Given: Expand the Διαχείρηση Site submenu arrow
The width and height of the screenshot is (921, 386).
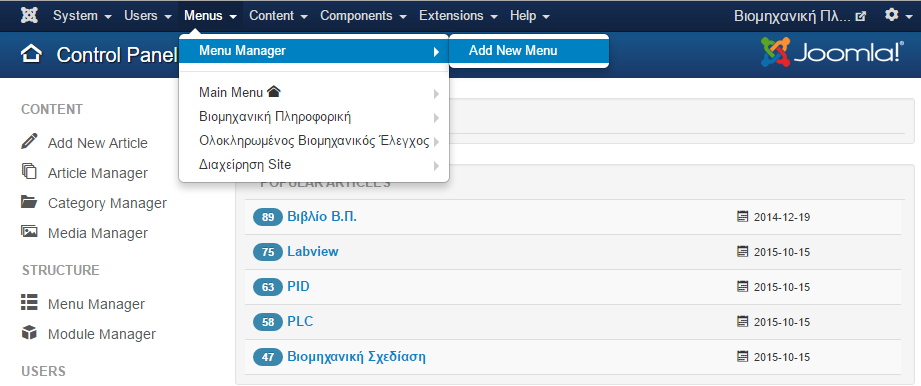Looking at the screenshot, I should coord(436,166).
